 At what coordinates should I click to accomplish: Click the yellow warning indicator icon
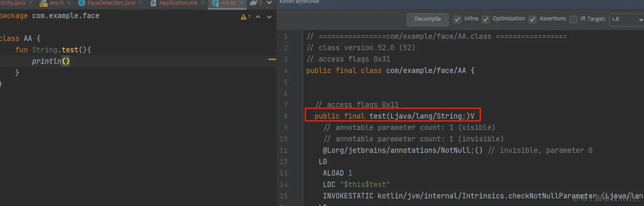(x=244, y=17)
